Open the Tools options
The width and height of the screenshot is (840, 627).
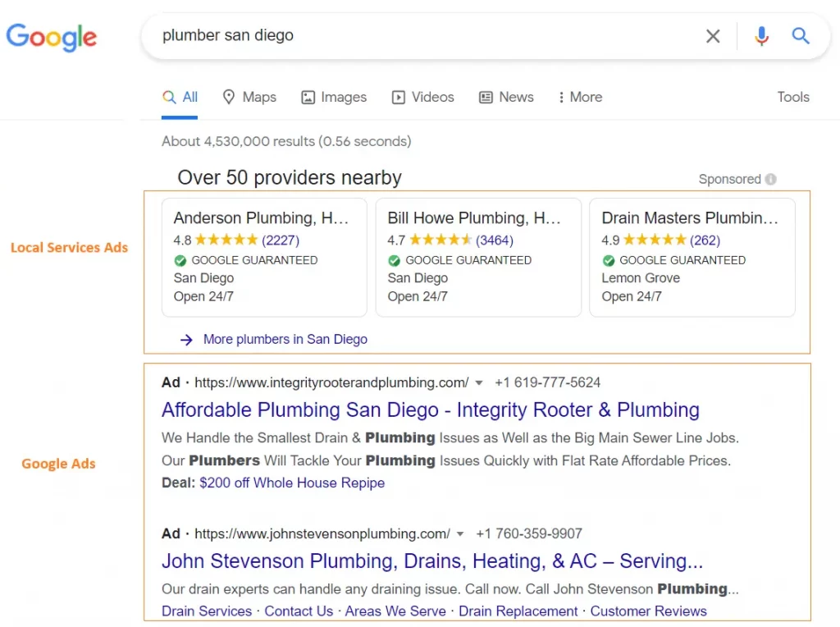point(793,97)
